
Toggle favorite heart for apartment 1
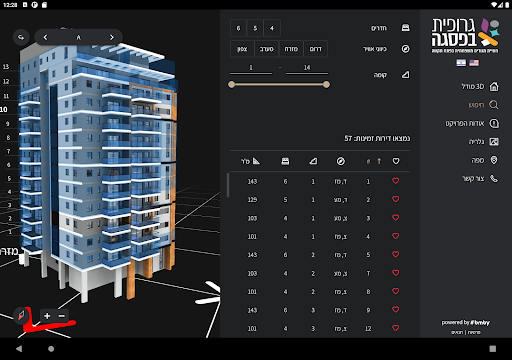tap(396, 181)
